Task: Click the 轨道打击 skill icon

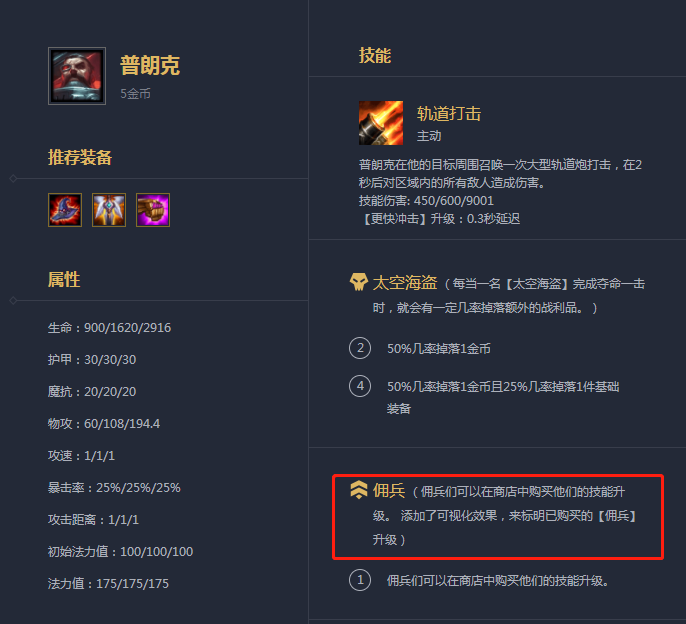Action: click(381, 123)
